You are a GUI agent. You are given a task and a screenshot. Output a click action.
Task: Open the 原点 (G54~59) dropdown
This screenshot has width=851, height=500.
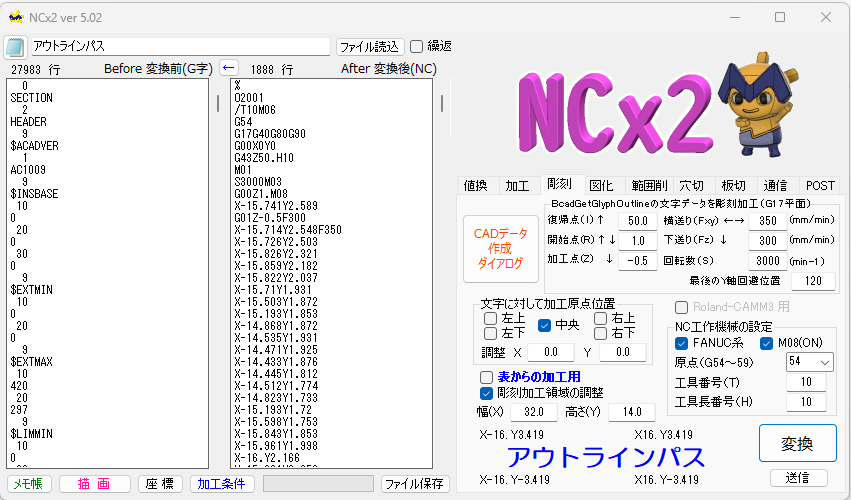(x=809, y=361)
